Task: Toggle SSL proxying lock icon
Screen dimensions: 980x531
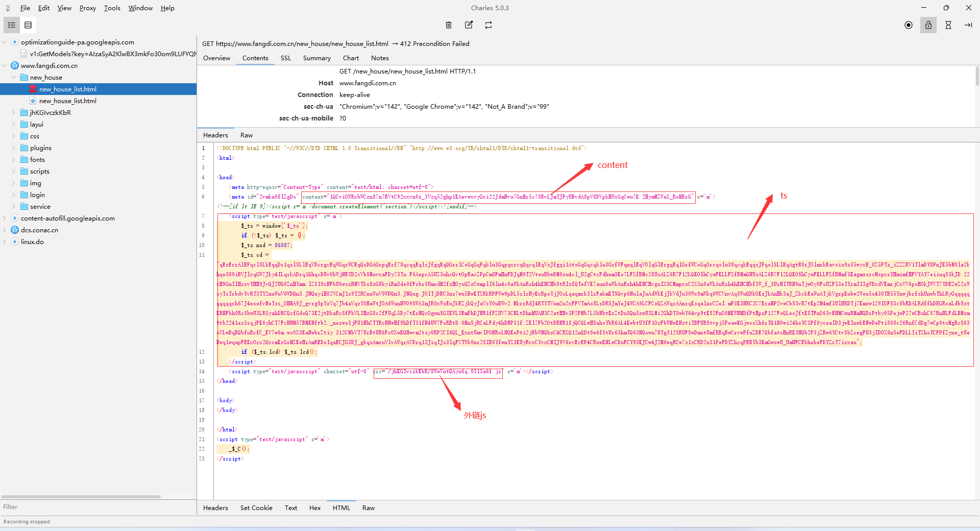Action: click(928, 25)
